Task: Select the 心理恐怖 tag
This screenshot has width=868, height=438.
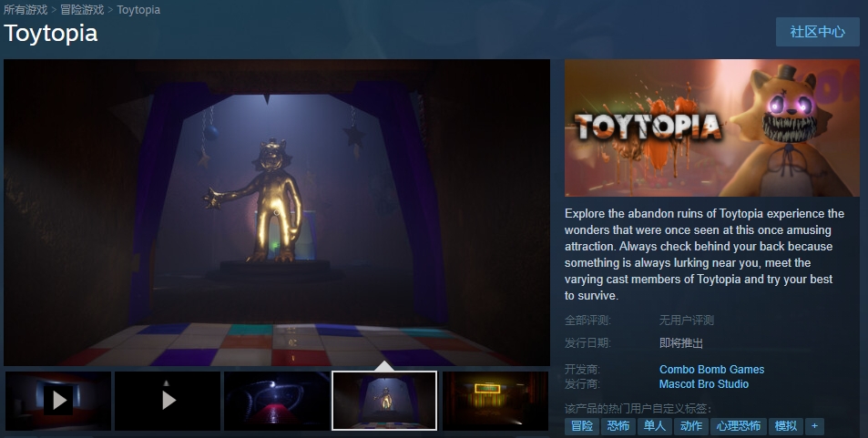Action: tap(739, 426)
